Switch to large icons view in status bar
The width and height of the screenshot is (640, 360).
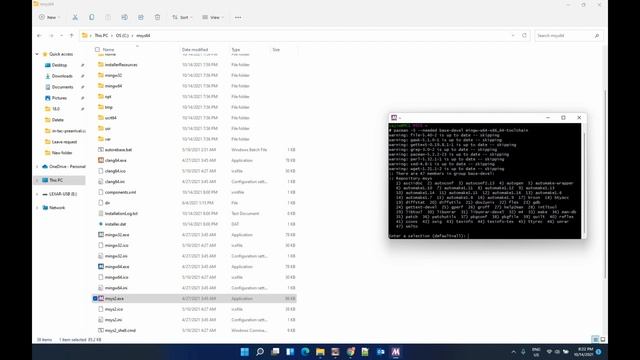tap(603, 339)
